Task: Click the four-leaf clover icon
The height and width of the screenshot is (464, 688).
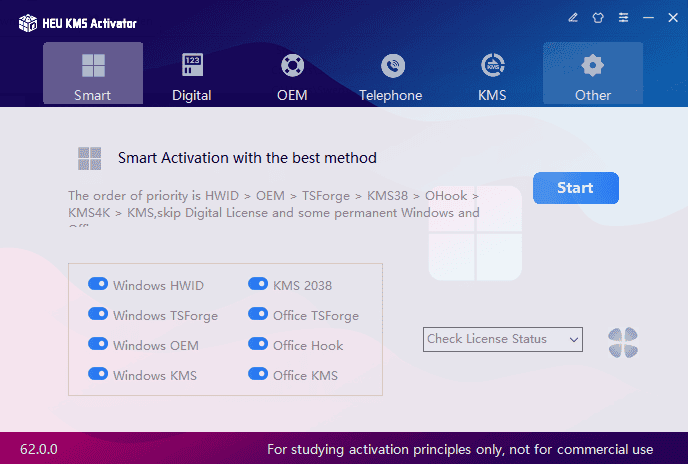Action: (x=623, y=342)
